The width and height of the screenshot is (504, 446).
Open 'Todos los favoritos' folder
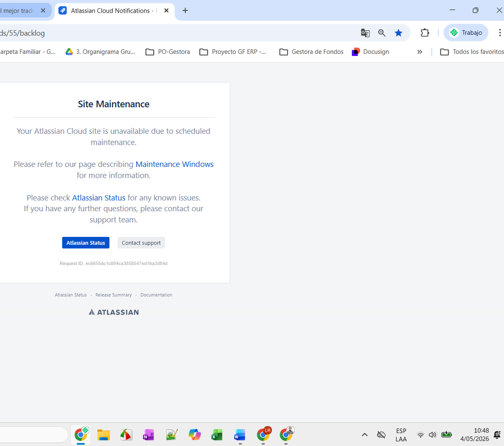click(472, 52)
